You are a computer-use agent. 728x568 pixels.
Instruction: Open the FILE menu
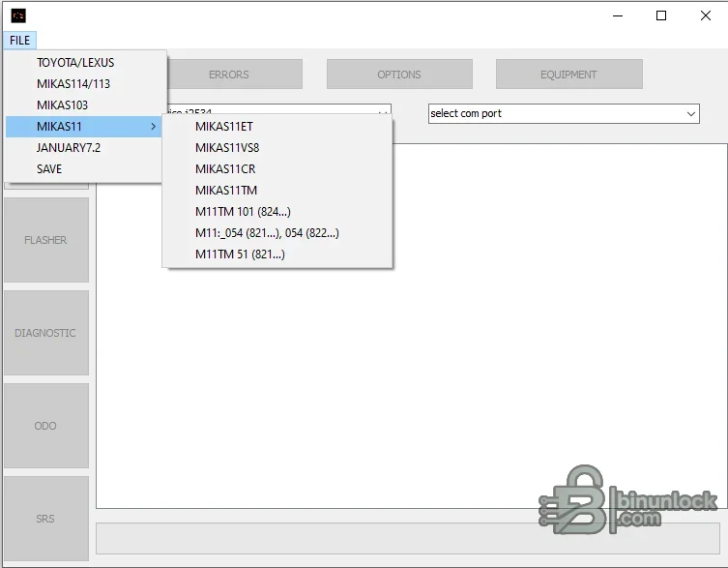[x=19, y=41]
